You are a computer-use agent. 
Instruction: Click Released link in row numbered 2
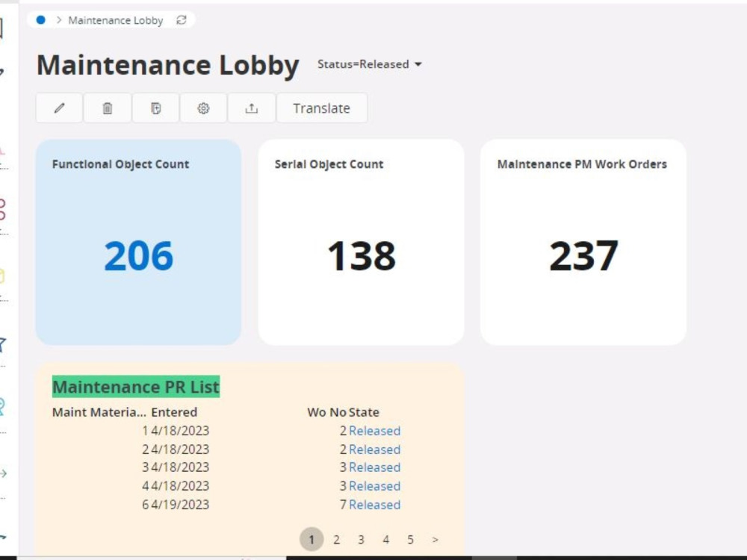click(x=374, y=449)
